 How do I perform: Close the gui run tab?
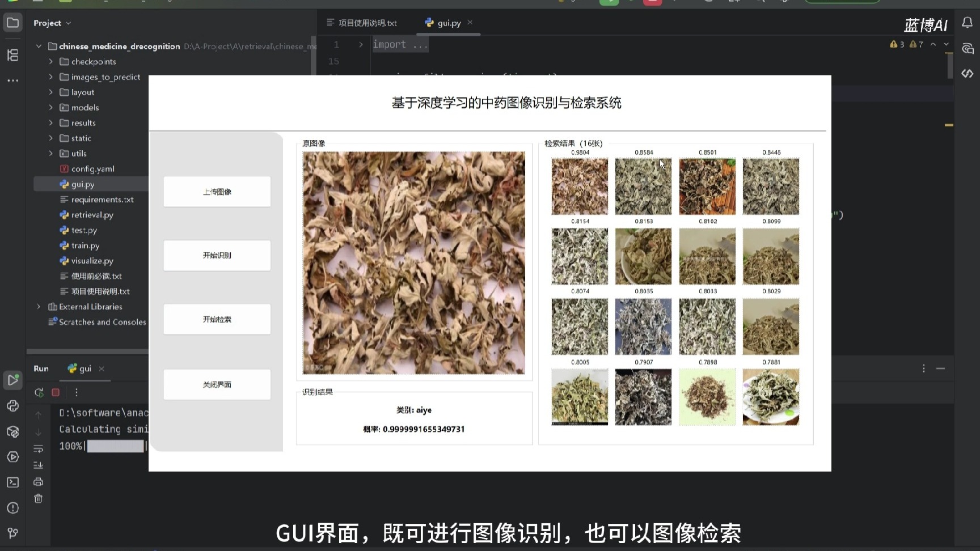point(102,368)
